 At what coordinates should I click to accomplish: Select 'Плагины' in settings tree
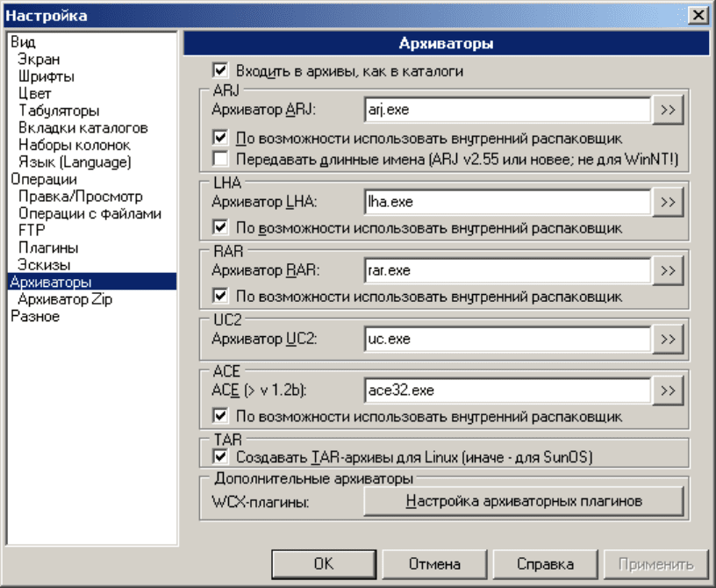click(x=48, y=247)
